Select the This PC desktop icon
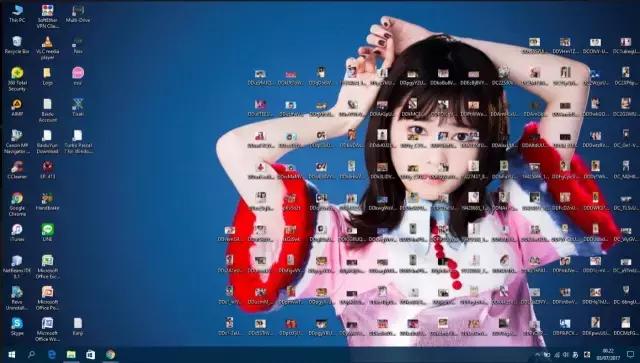640x363 pixels. click(x=17, y=13)
